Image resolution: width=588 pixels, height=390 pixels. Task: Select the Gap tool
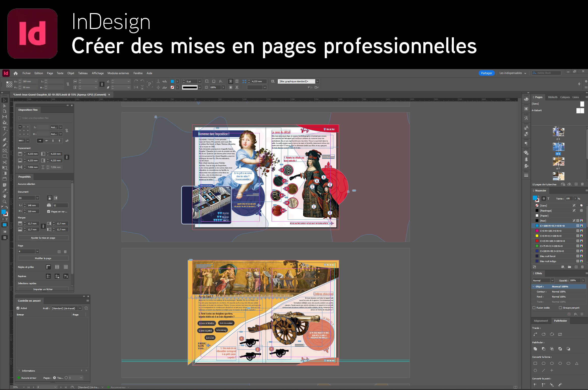click(x=5, y=117)
